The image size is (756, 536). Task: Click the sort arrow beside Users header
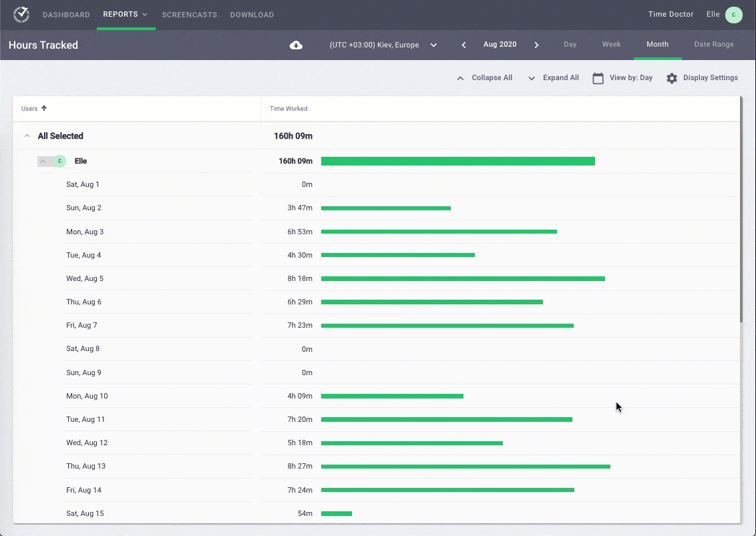[x=44, y=108]
